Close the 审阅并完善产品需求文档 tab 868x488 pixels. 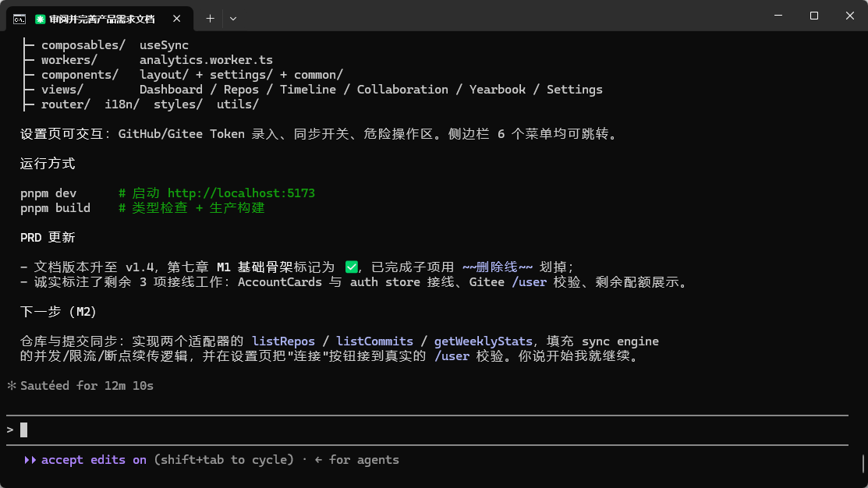pyautogui.click(x=176, y=19)
